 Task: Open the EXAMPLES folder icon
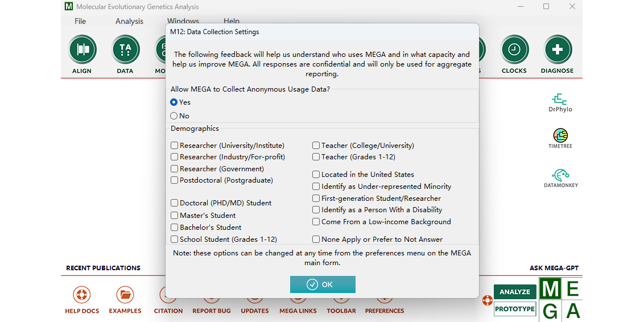(x=125, y=295)
